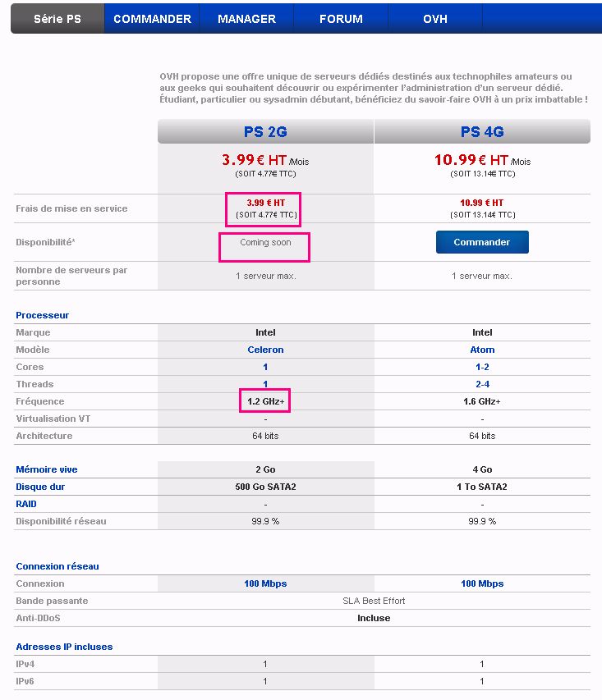Viewport: 602px width, 700px height.
Task: Click the Celeron model link
Action: pyautogui.click(x=265, y=350)
